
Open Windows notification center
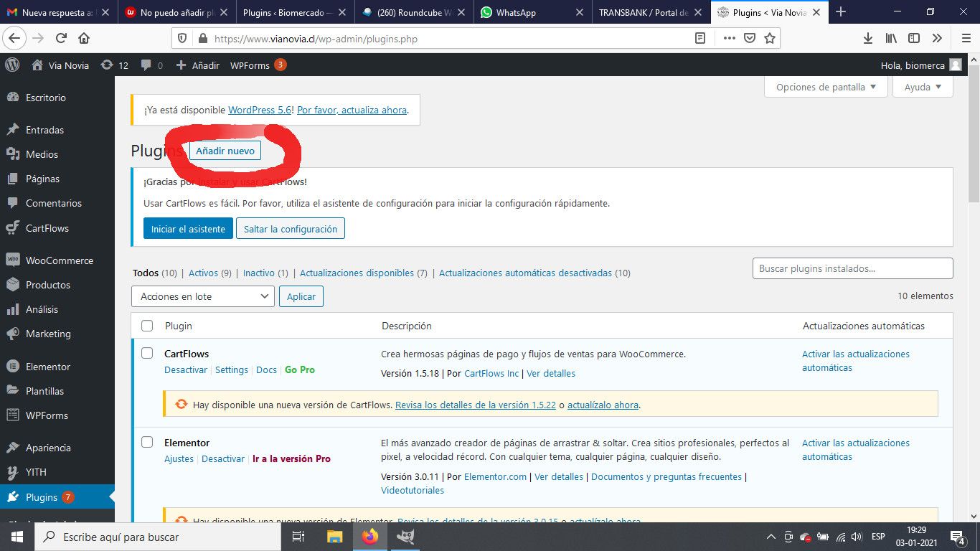pos(958,537)
